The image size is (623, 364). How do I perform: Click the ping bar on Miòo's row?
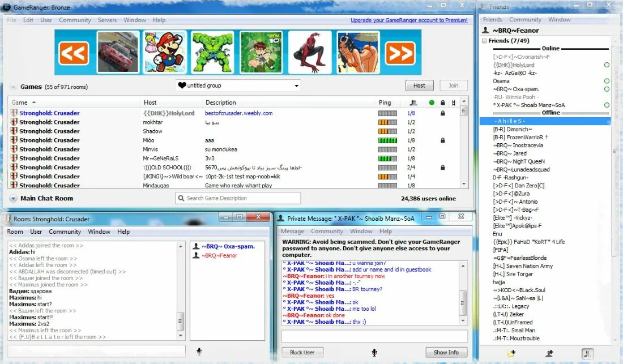[387, 140]
